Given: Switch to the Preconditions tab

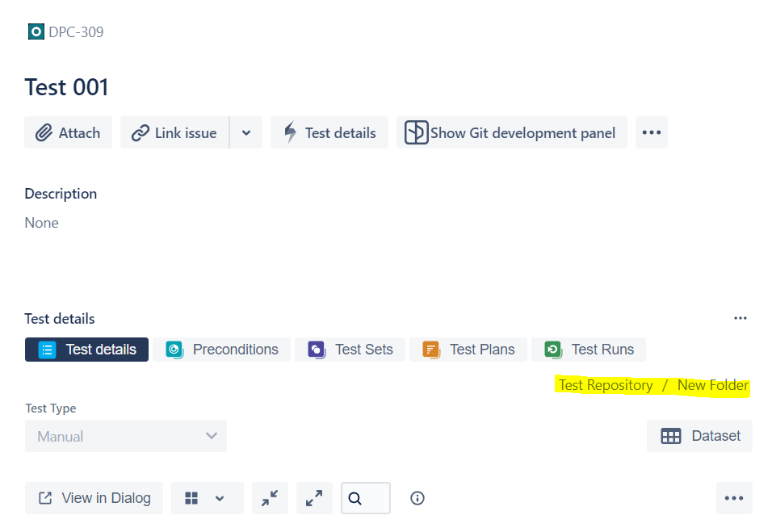Looking at the screenshot, I should pos(221,350).
